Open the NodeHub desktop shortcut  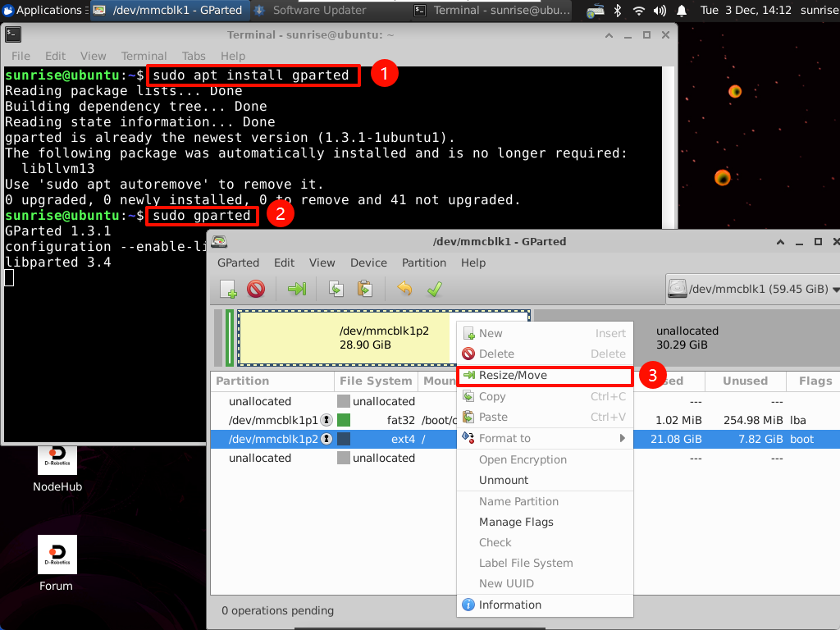pos(57,468)
